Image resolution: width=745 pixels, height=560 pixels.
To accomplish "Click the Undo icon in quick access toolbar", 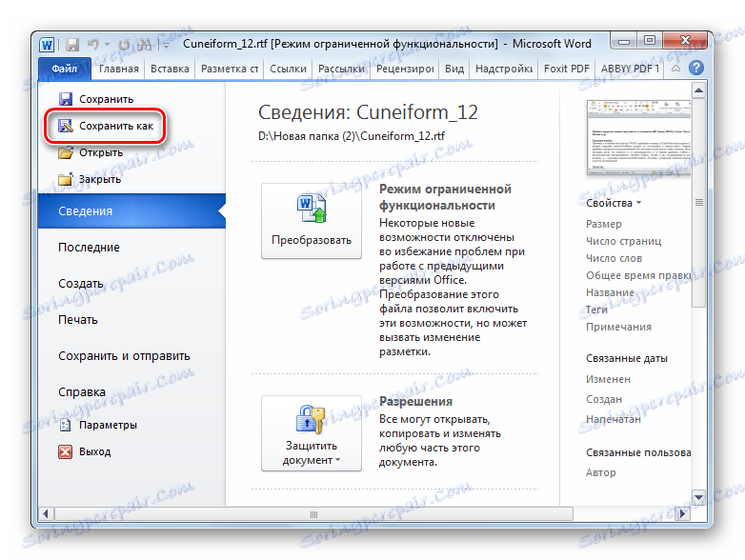I will 93,45.
